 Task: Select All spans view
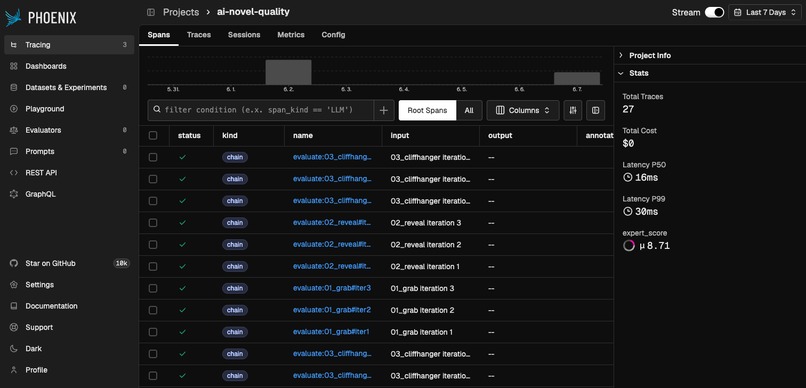(469, 110)
